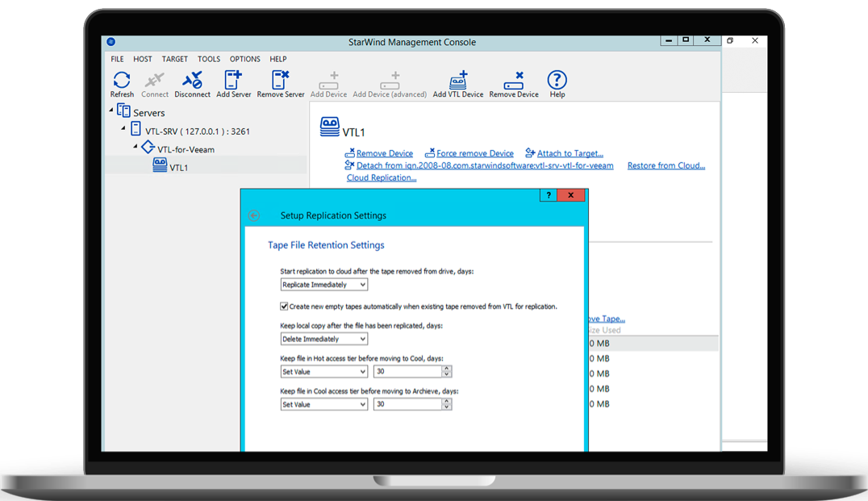The height and width of the screenshot is (501, 868).
Task: Click the Tape File Retention Settings heading
Action: (326, 244)
